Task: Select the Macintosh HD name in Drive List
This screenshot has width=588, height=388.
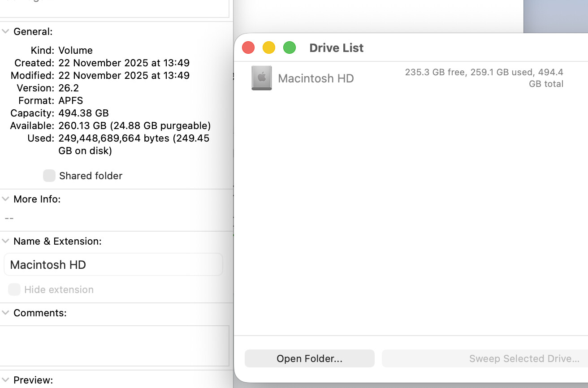Action: tap(316, 78)
